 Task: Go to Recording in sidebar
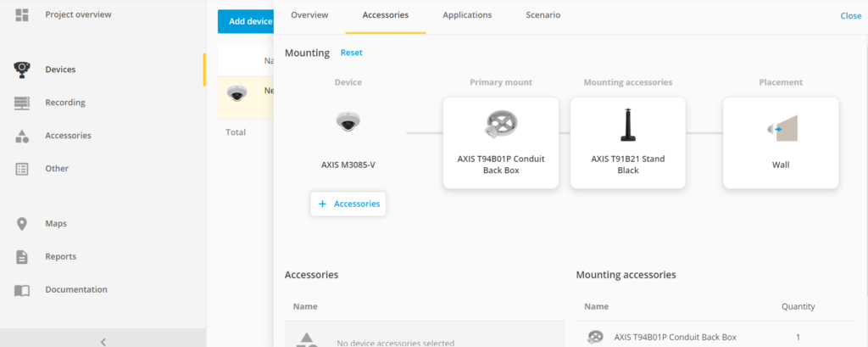point(65,103)
